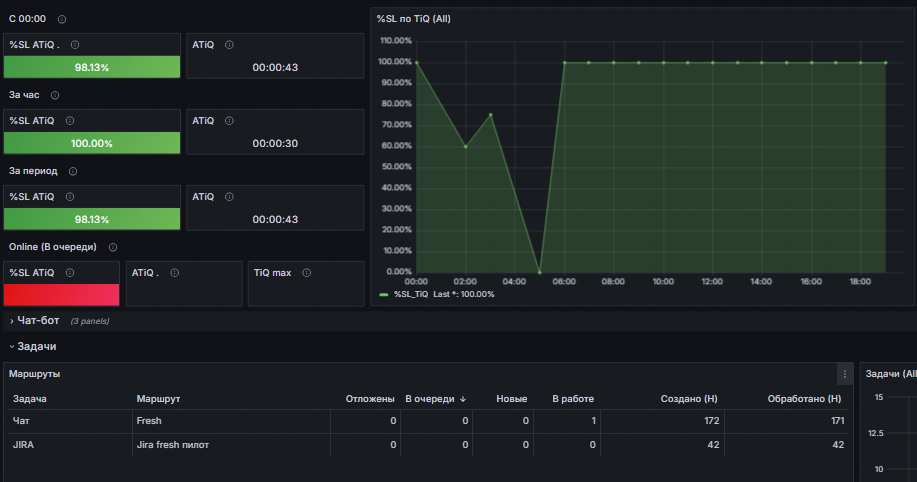Click green 100.00% hourly SL gauge bar
Viewport: 917px width, 482px height.
point(92,143)
